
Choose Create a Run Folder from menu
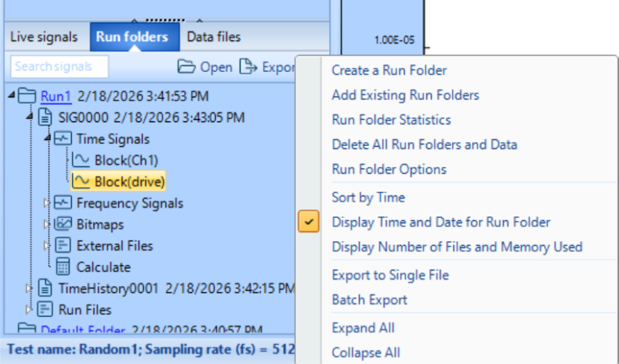389,70
